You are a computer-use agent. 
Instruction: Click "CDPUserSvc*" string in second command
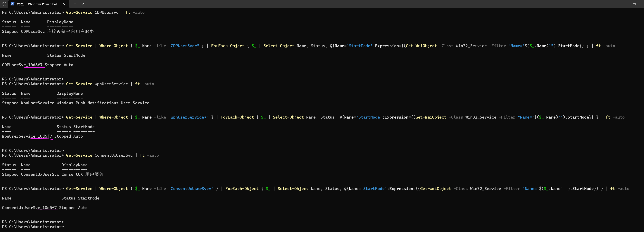184,46
